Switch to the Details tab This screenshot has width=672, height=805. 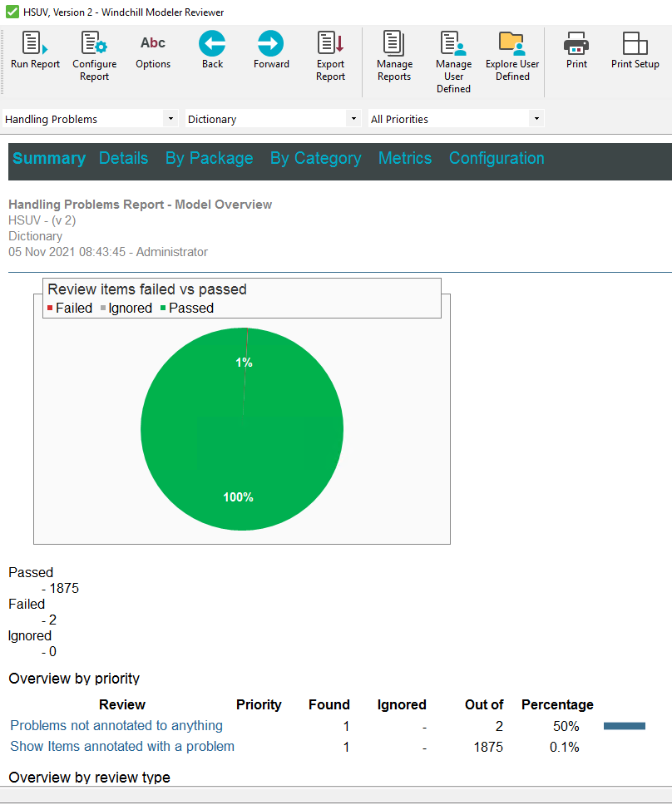point(123,157)
